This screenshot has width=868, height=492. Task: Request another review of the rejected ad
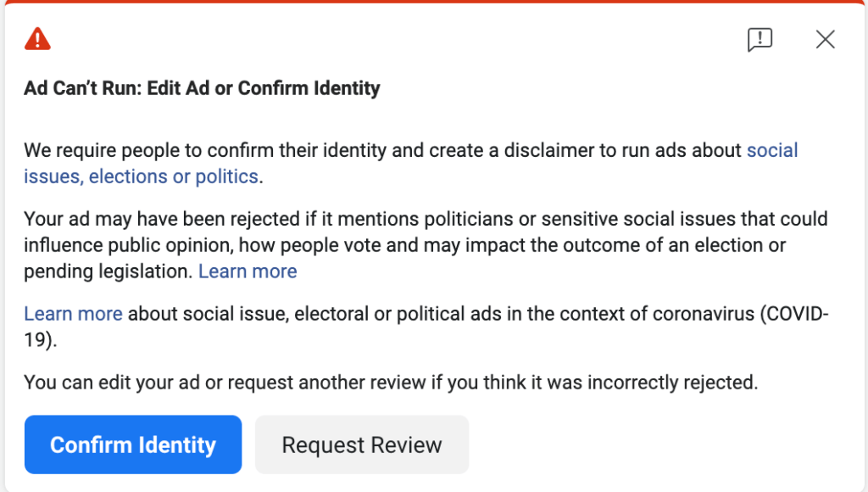tap(362, 444)
